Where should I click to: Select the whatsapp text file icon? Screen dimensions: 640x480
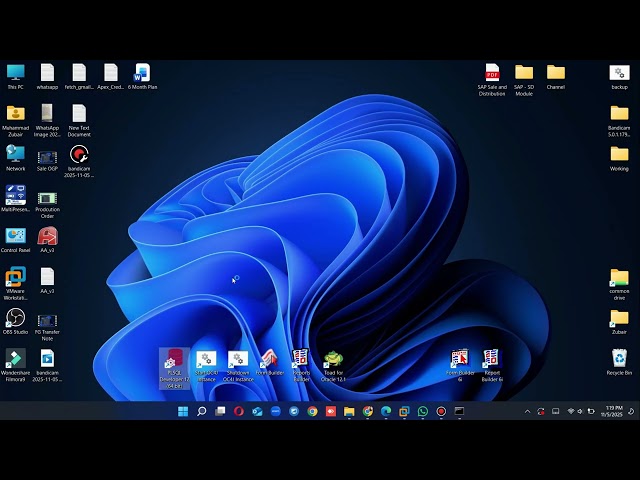(47, 77)
